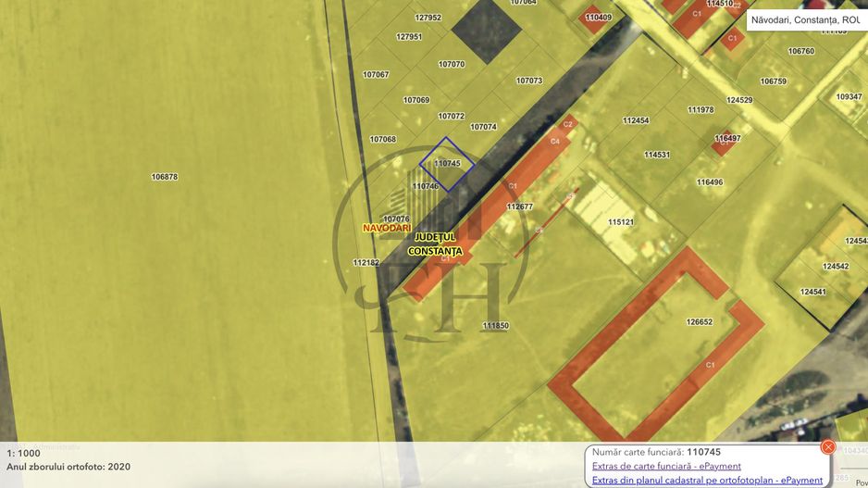Select parcel 111850 on the map
Screen dimensions: 868x488
(495, 326)
